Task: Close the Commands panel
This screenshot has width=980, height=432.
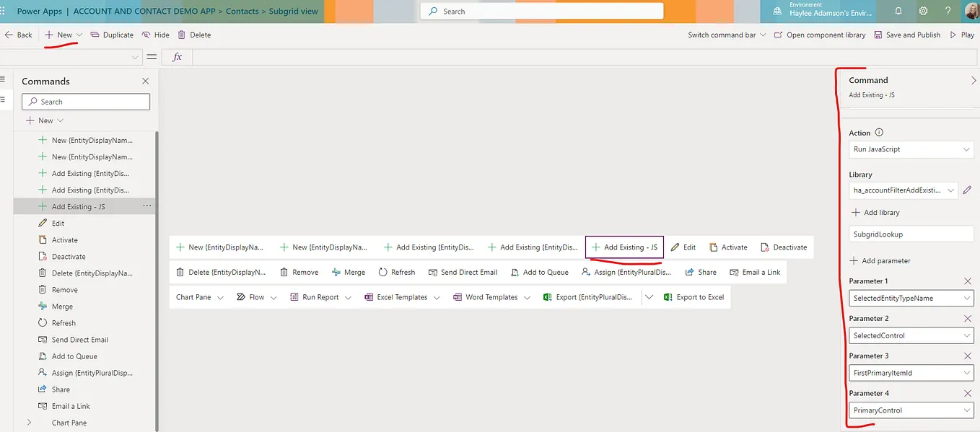Action: coord(145,81)
